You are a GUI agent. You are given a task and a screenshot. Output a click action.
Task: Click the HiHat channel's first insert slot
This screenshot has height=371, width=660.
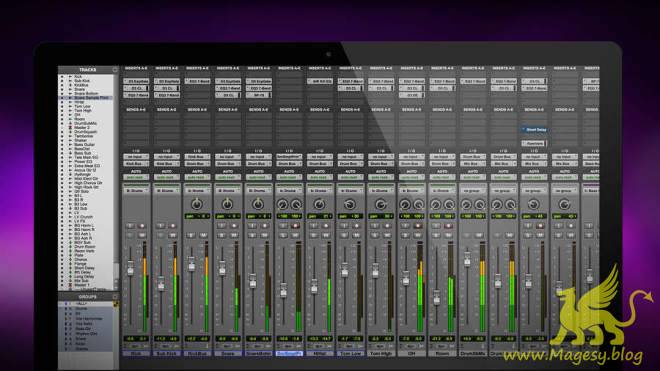coord(319,81)
